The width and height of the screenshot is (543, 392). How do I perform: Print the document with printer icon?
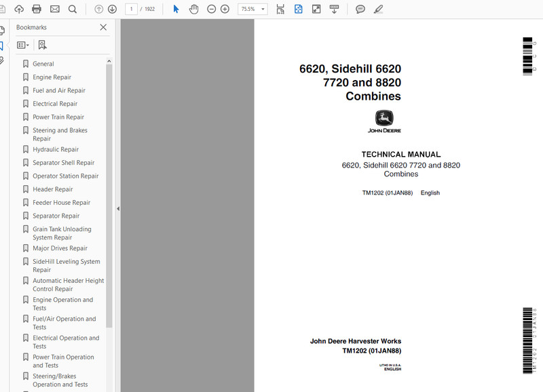click(37, 9)
